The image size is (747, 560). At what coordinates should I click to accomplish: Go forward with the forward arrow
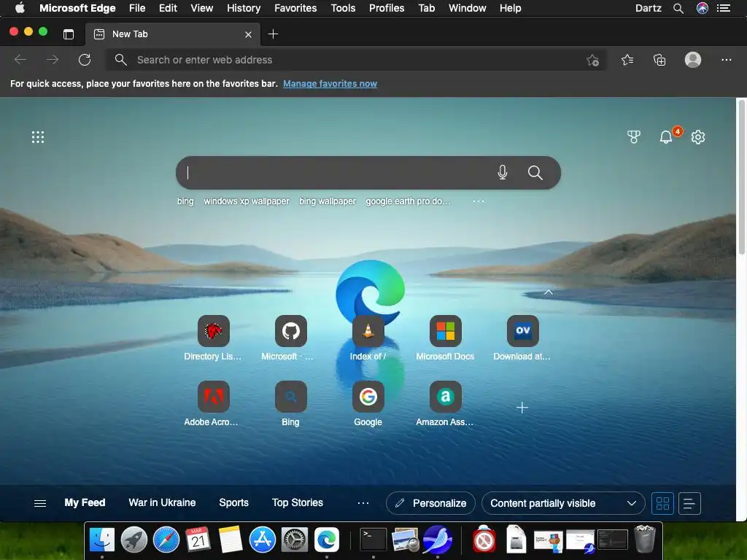[x=53, y=60]
